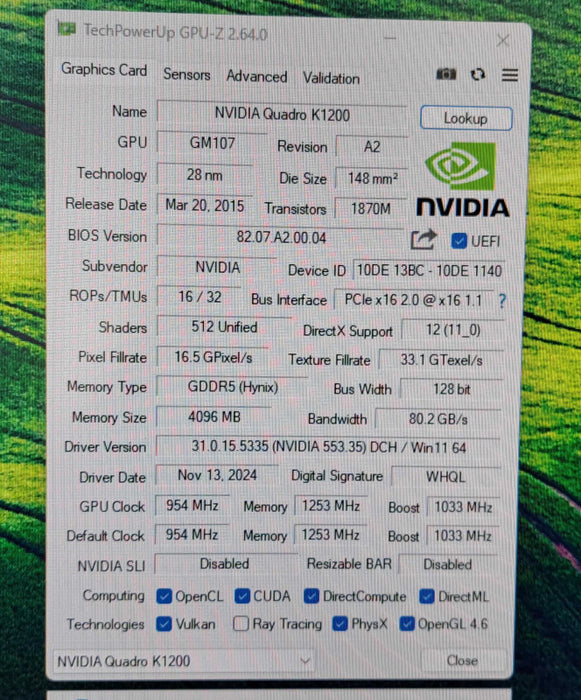The height and width of the screenshot is (700, 581).
Task: Click the Transistors field 1870M
Action: coord(371,208)
